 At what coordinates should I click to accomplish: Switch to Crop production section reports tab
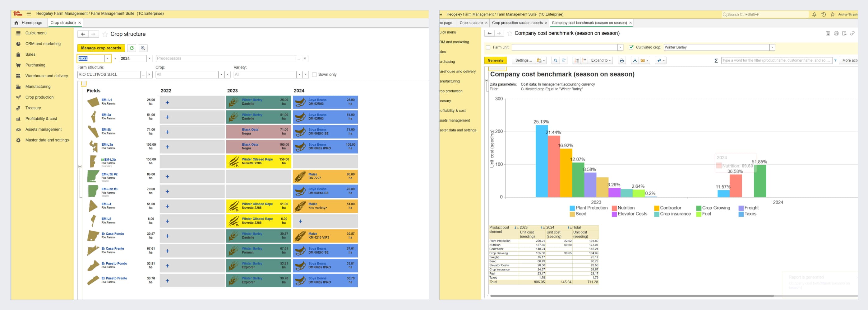[517, 23]
